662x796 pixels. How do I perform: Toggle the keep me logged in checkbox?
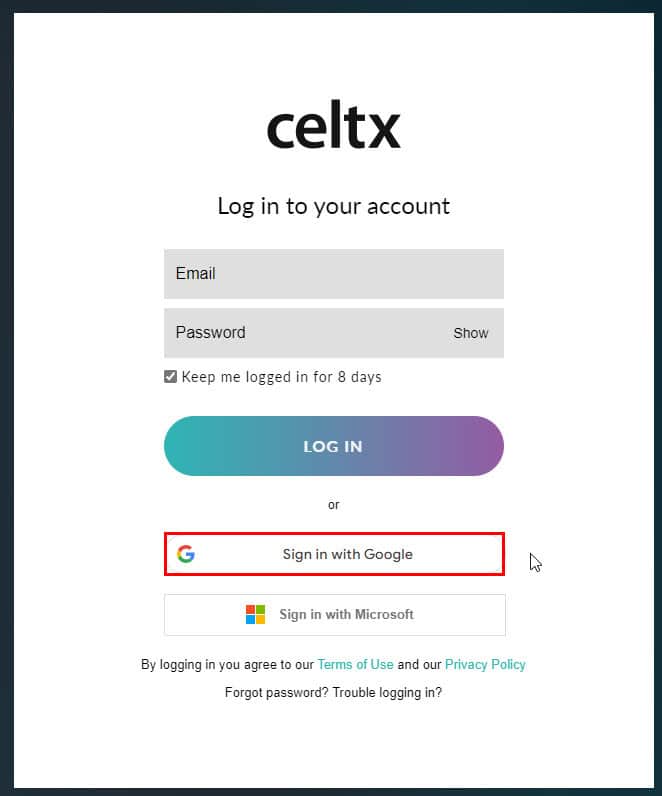tap(170, 377)
